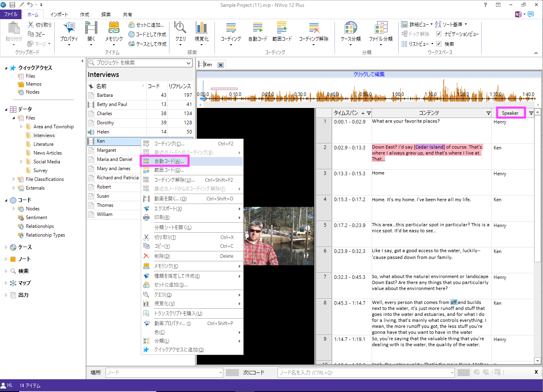Click the Query (クエリ) magnifier icon in ribbon
This screenshot has width=543, height=392.
point(180,28)
